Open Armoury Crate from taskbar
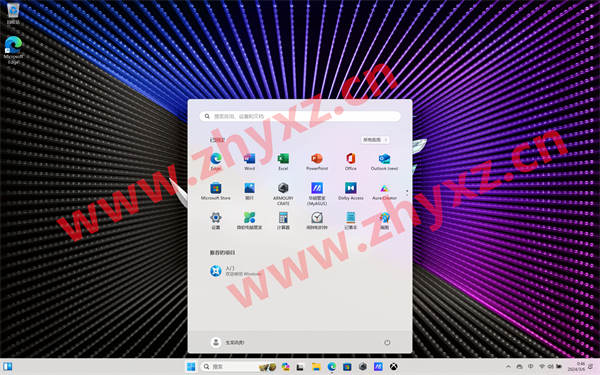This screenshot has height=375, width=600. [363, 367]
